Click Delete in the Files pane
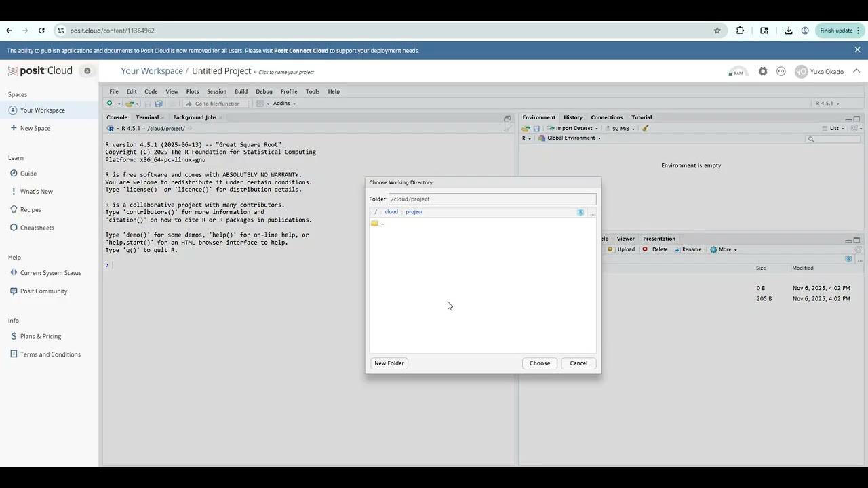Screen dimensions: 868x488 pos(655,249)
